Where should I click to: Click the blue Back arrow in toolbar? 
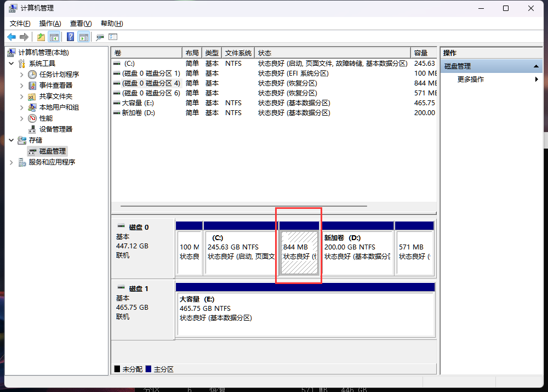12,37
